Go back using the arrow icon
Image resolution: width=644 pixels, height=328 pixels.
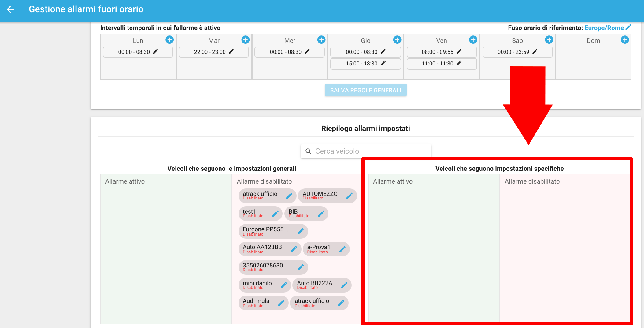pos(11,9)
